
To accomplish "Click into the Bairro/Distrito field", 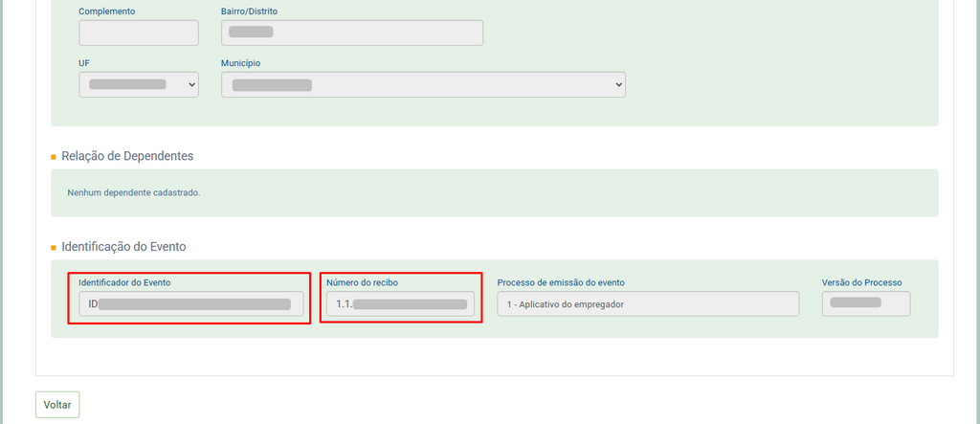I will (x=352, y=33).
